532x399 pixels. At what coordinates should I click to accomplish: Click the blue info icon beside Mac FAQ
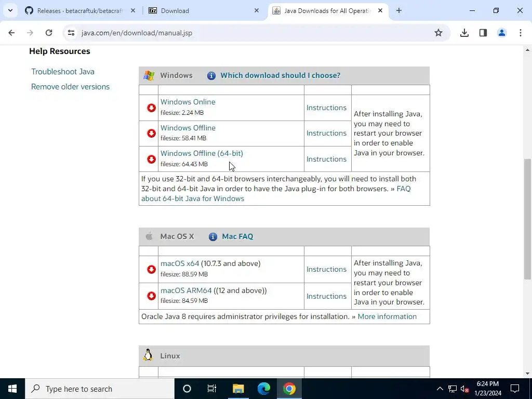point(212,237)
